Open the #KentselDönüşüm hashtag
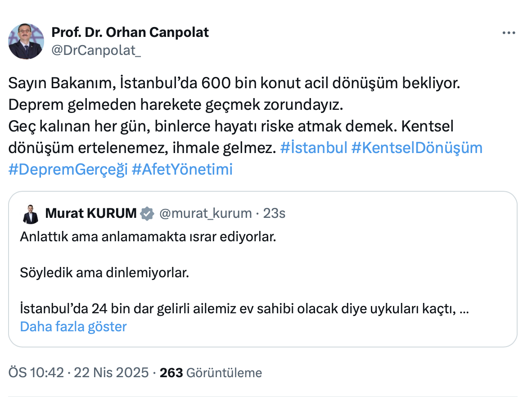 pos(416,148)
